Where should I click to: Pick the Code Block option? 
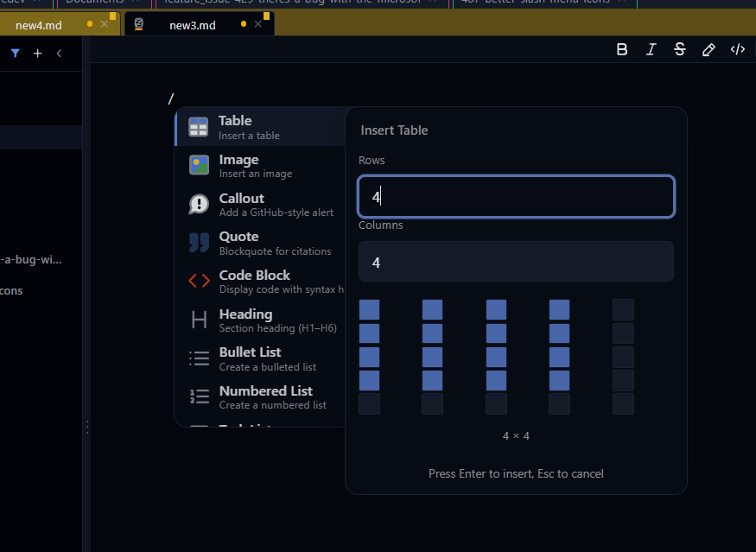tap(260, 282)
